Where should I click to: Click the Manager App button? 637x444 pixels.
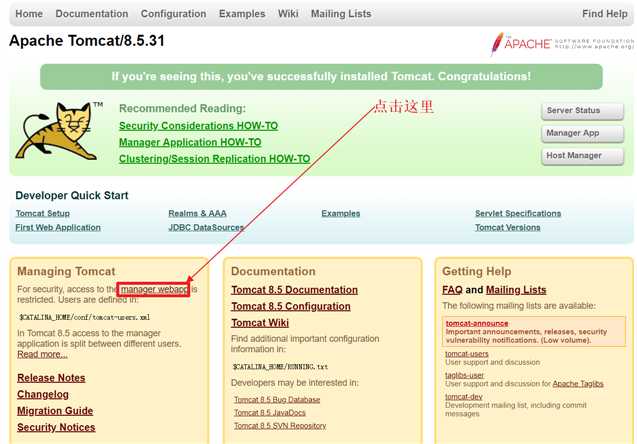(582, 133)
